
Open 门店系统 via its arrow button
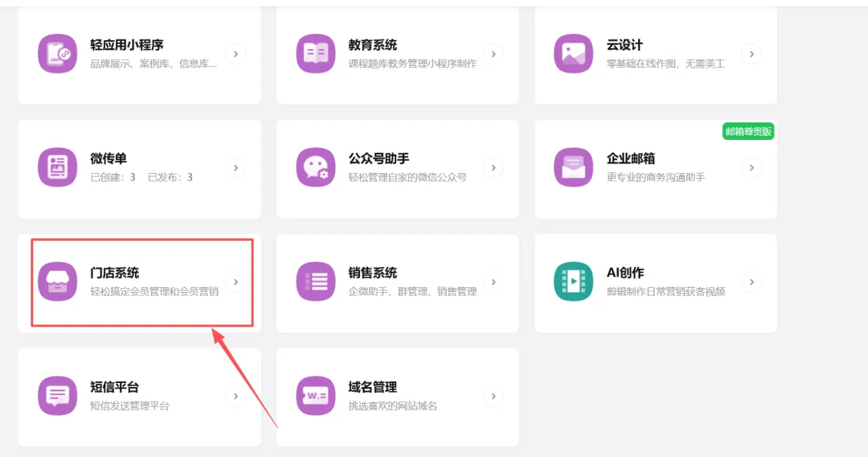click(x=235, y=282)
